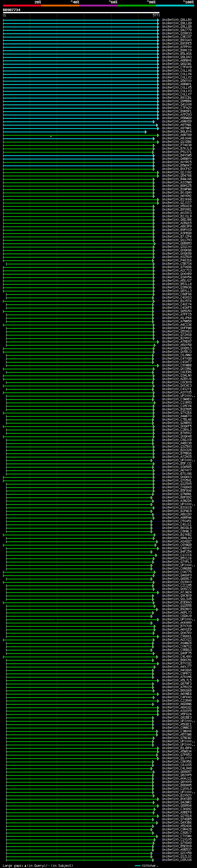The width and height of the screenshot is (197, 868).
Task: Select the UniRef100_Q9LLQ9 label
Action: [177, 23]
